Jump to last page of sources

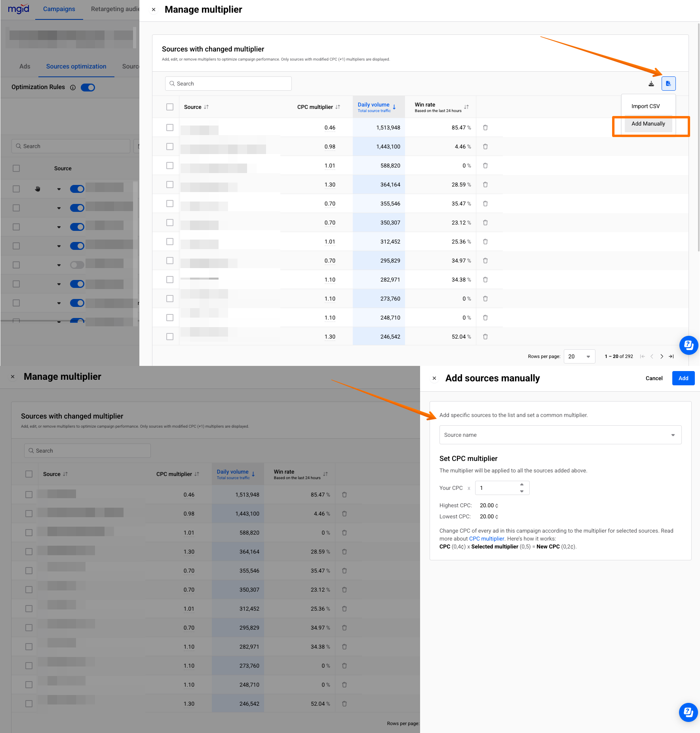[x=671, y=356]
